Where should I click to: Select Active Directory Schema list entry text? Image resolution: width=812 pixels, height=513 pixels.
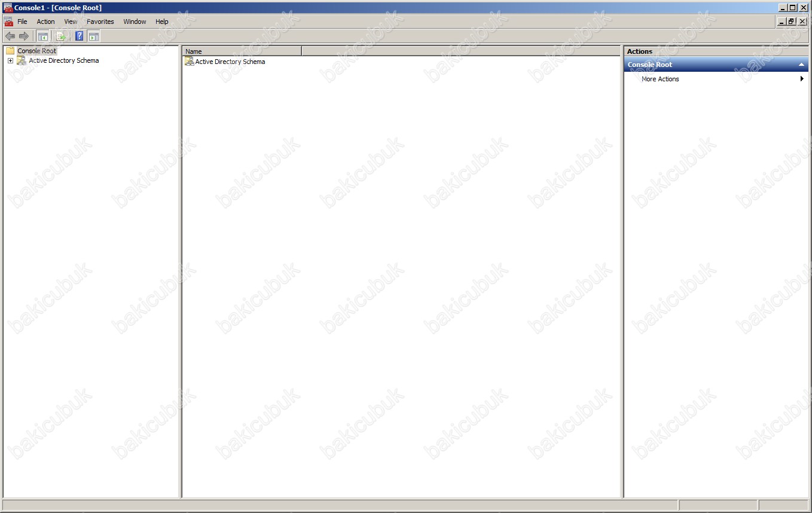[x=230, y=62]
